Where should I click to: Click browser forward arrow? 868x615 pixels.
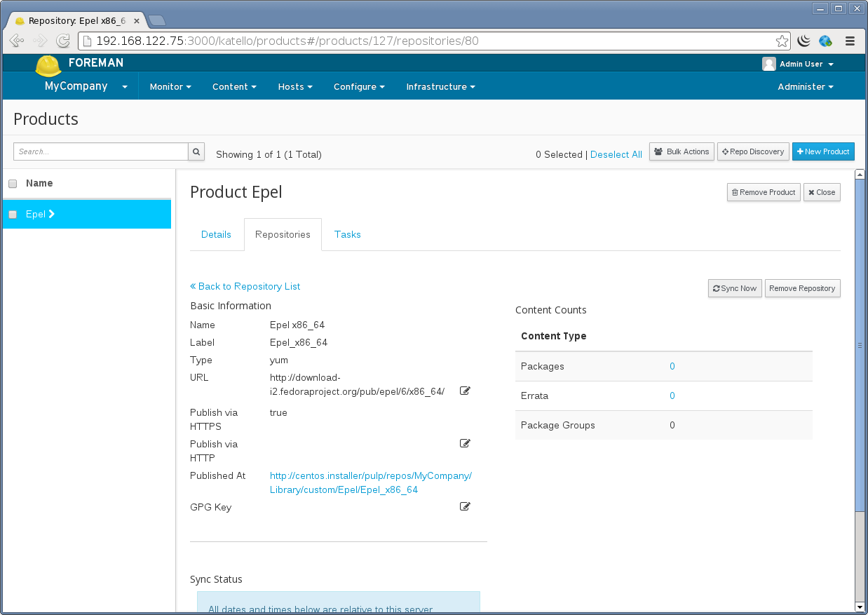tap(40, 41)
